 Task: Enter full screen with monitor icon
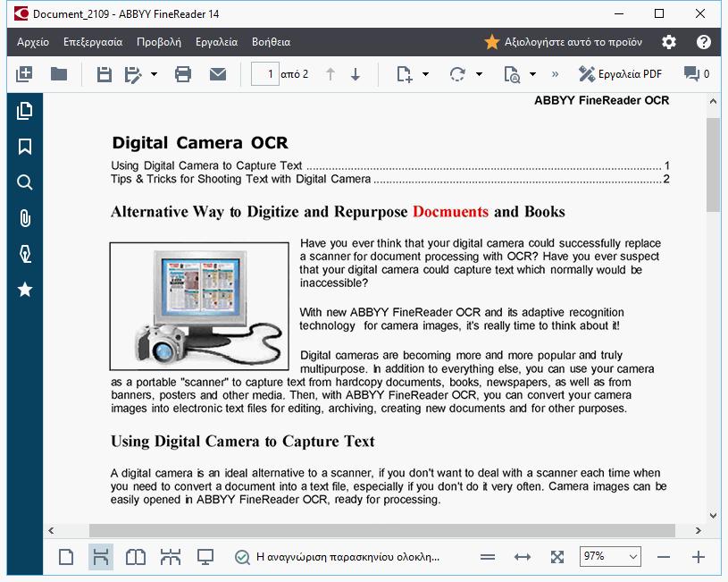click(205, 557)
